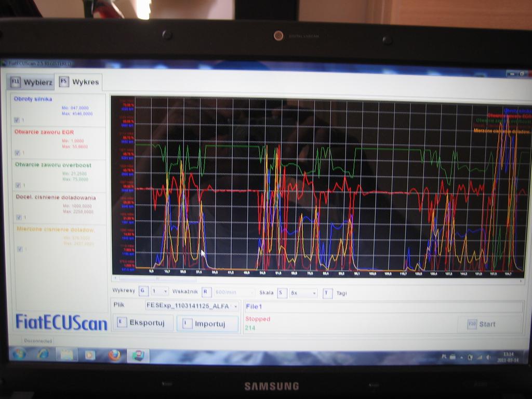Screen dimensions: 532x399
Task: Click the EGR Max 55,6600 value
Action: point(75,147)
